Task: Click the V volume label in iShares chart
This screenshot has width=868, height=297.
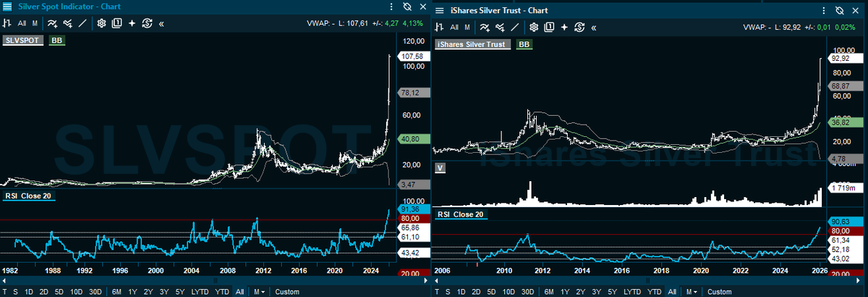Action: (x=440, y=167)
